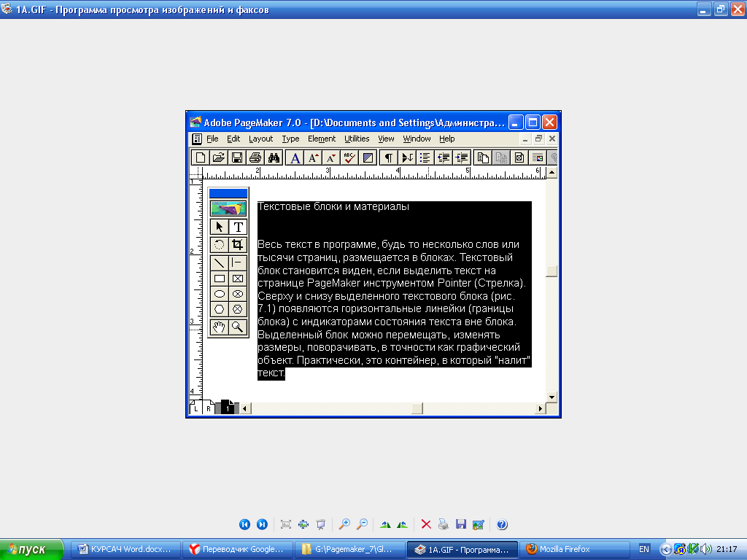Open the Start button on taskbar

(x=31, y=550)
